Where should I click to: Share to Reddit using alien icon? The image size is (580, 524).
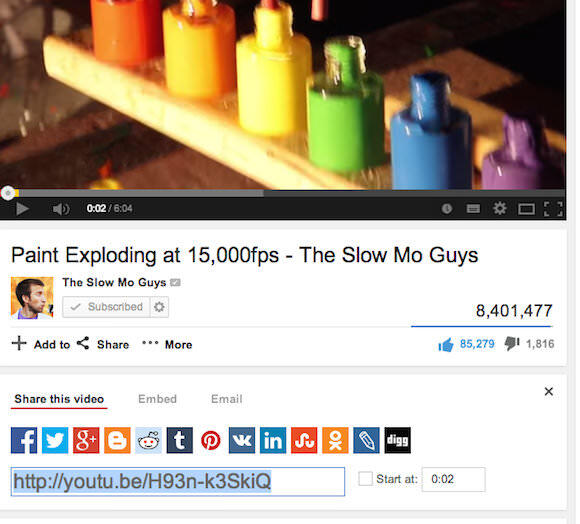click(148, 440)
